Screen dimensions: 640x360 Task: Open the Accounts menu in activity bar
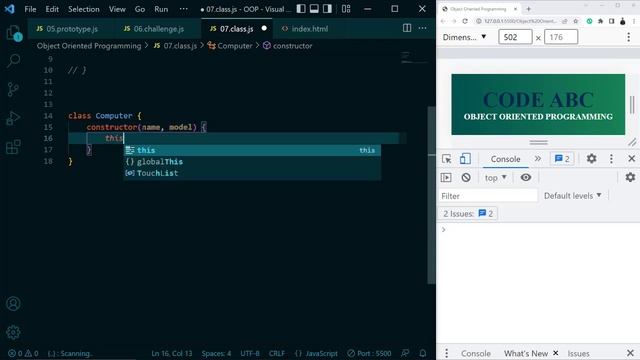13,304
